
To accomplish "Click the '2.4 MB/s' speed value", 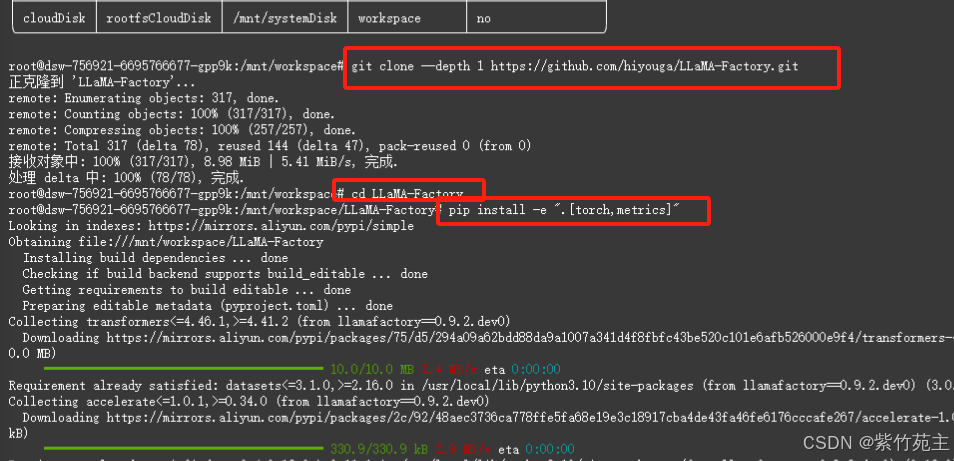I will click(x=450, y=369).
